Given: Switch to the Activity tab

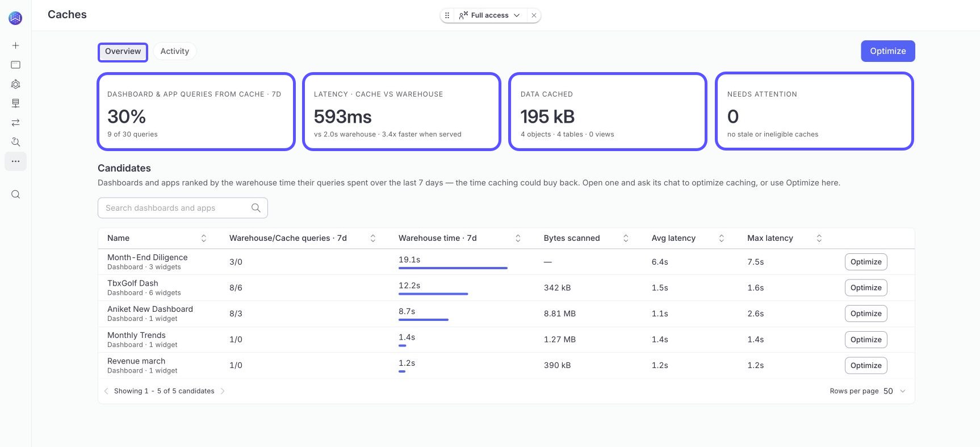Looking at the screenshot, I should coord(175,52).
